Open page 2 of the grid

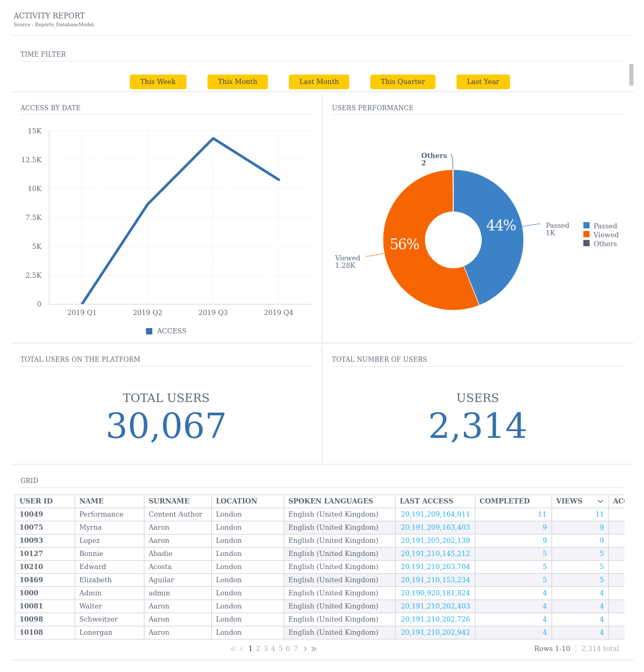[x=258, y=649]
